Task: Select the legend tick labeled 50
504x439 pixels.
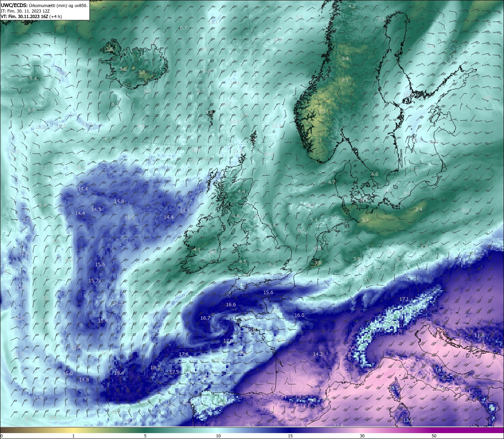Action: tap(434, 436)
